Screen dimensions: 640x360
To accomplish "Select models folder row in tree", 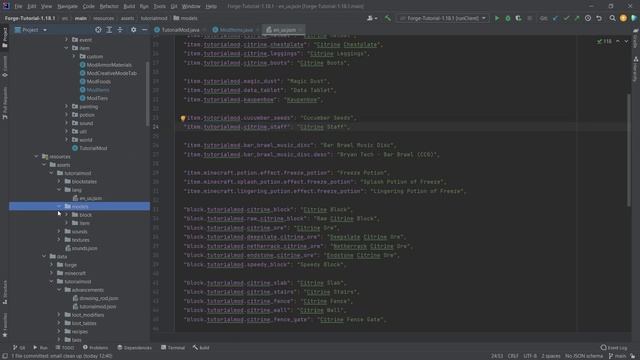I will click(x=80, y=207).
